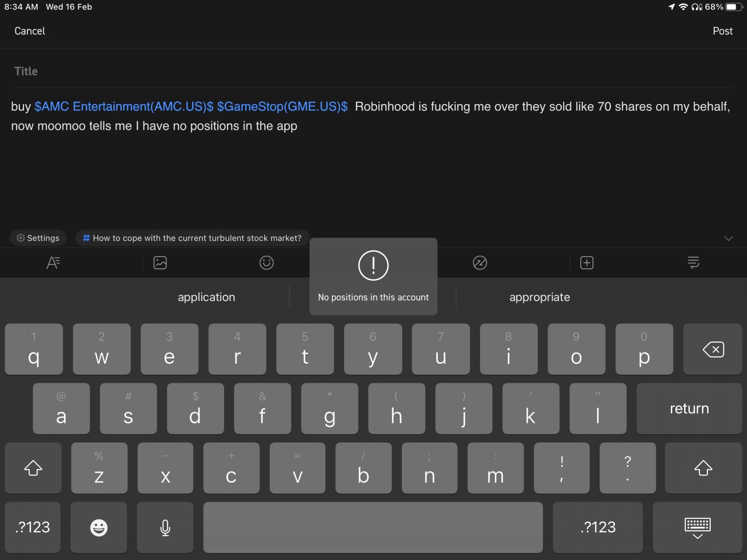747x560 pixels.
Task: Focus the Title input field
Action: click(x=373, y=71)
